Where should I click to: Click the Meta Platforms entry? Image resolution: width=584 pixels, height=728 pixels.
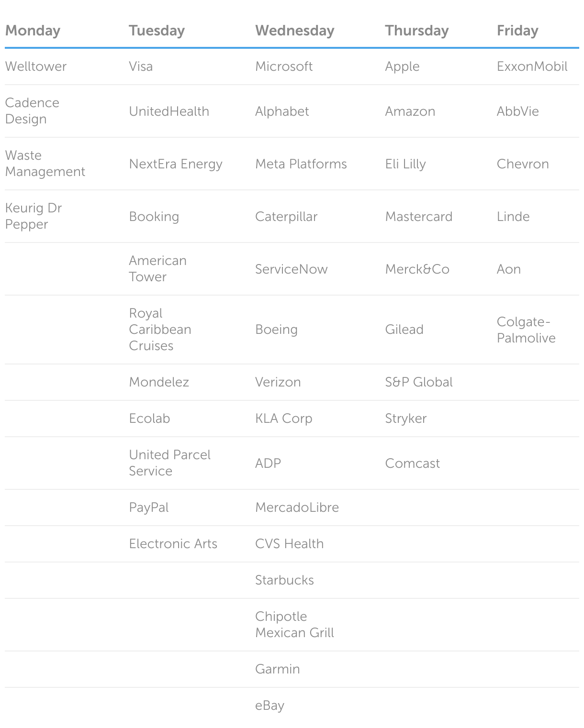point(301,164)
